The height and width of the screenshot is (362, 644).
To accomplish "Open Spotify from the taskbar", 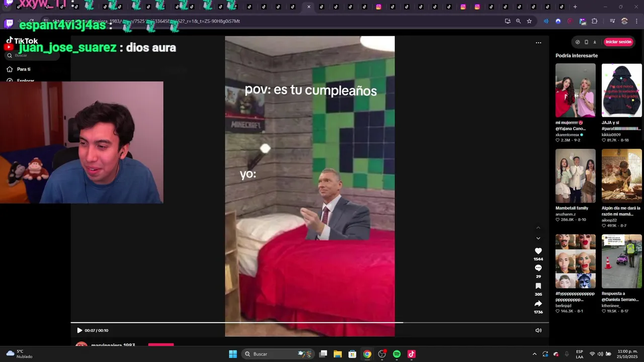I will coord(396,354).
